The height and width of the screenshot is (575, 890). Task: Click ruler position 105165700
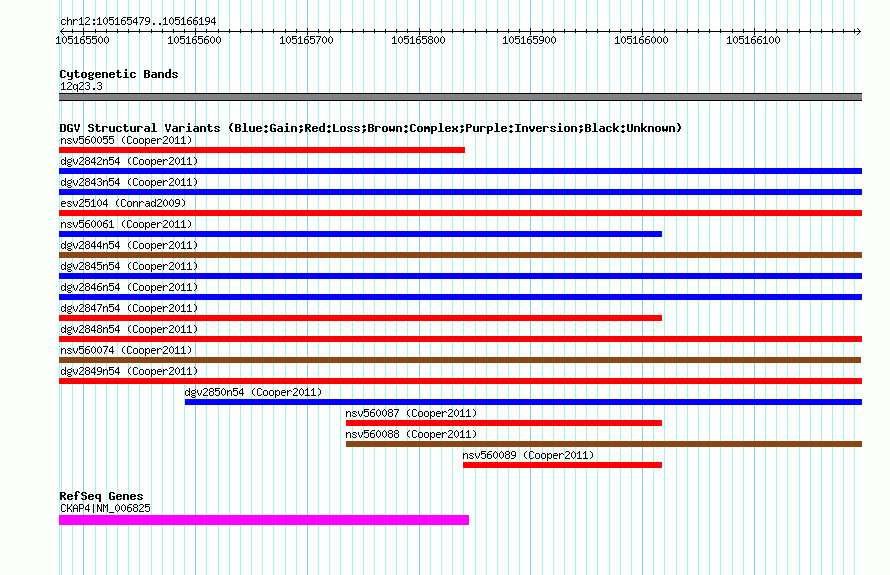(x=307, y=40)
